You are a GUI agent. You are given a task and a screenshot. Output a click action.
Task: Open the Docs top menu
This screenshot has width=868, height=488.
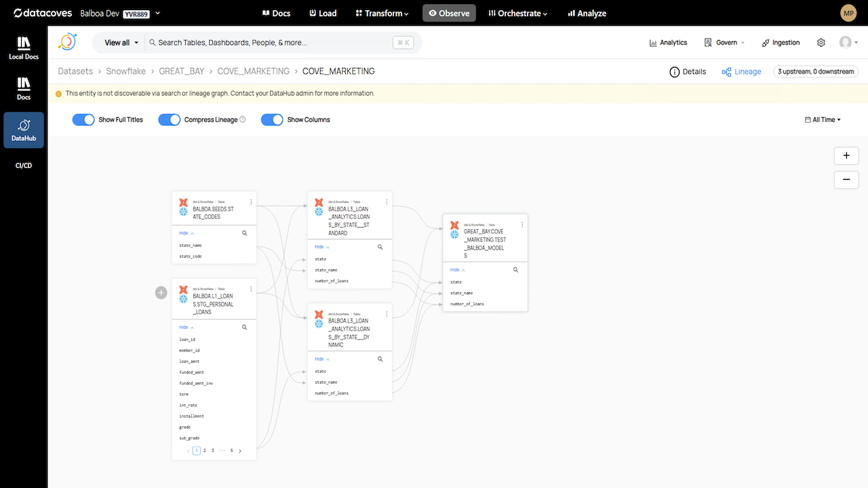point(276,13)
